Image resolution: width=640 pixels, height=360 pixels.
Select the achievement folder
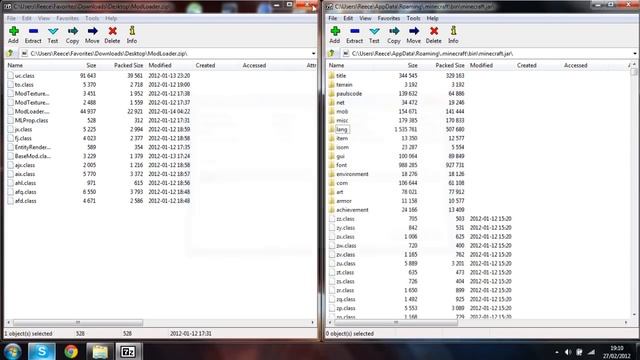coord(352,210)
